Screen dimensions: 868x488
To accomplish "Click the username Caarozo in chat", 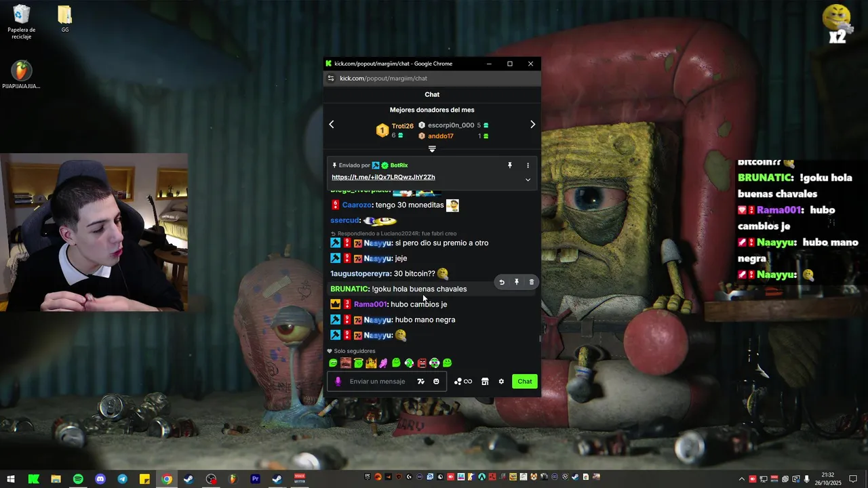I will (357, 205).
